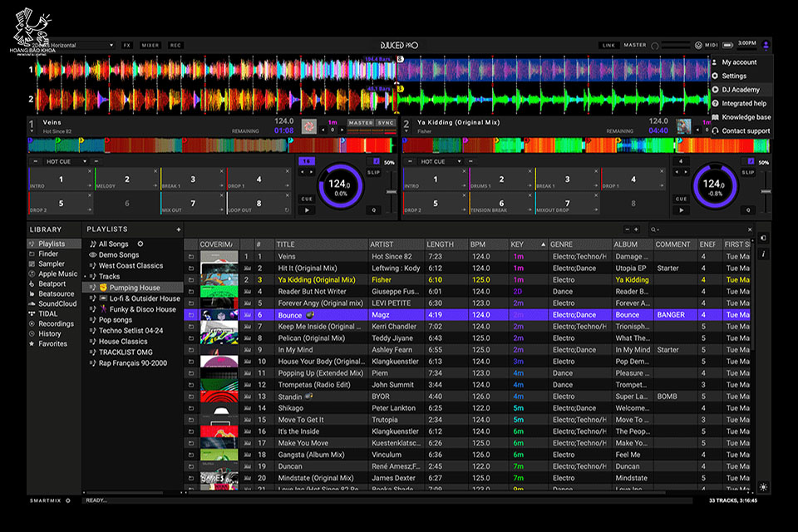This screenshot has width=798, height=532.
Task: Toggle the MIXER panel
Action: [x=150, y=46]
